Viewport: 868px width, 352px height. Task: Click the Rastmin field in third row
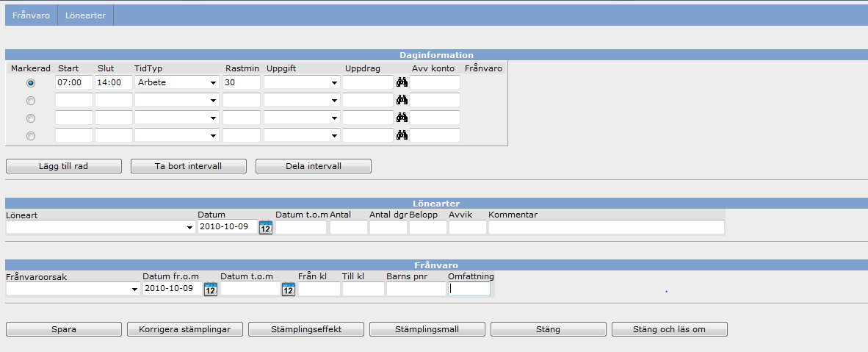pyautogui.click(x=242, y=118)
